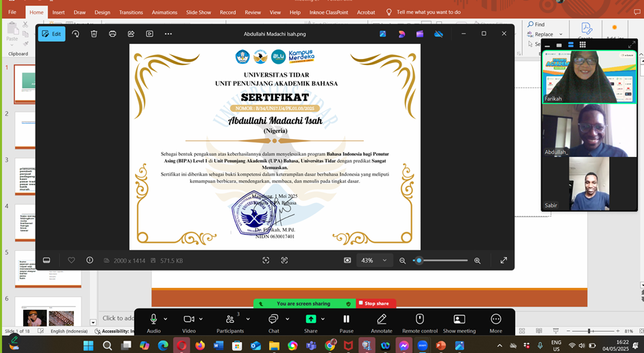The image size is (644, 353).
Task: Click Remote control in Zoom toolbar
Action: (420, 323)
